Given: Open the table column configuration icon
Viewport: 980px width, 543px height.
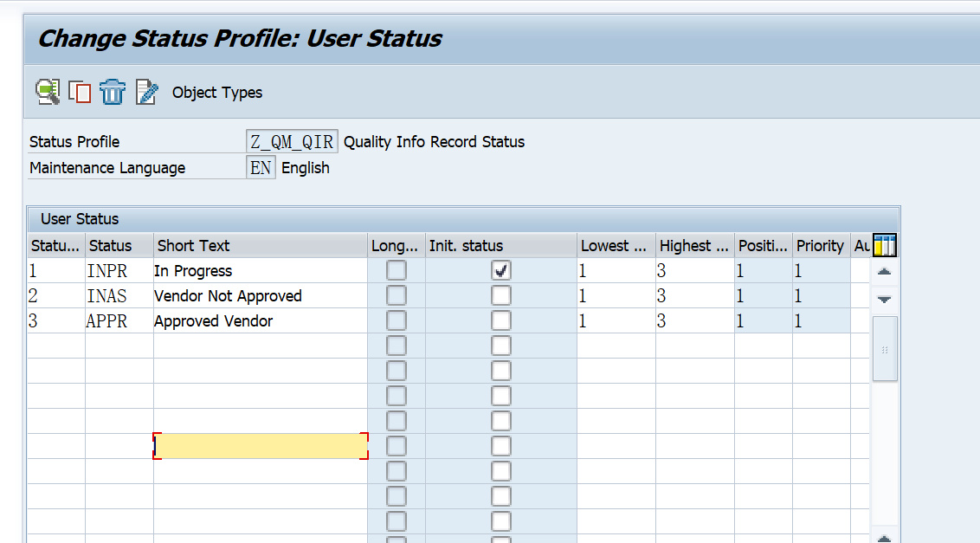Looking at the screenshot, I should (x=885, y=245).
